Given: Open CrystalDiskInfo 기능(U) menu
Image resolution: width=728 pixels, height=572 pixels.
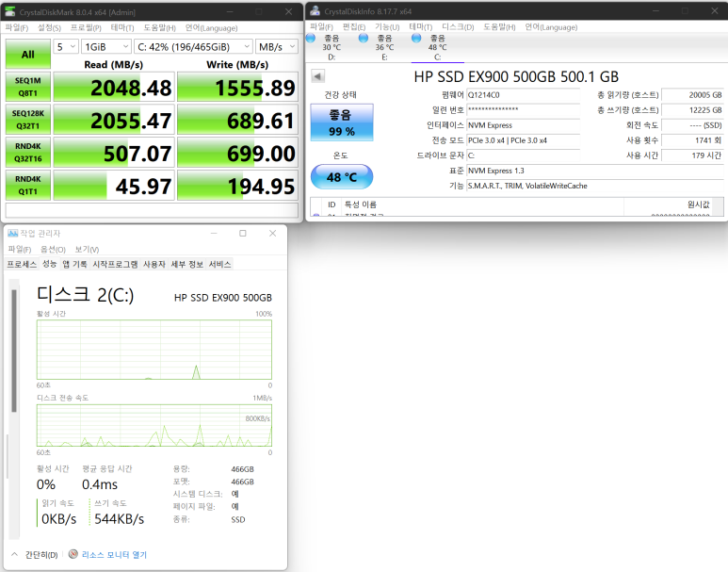Looking at the screenshot, I should click(387, 27).
